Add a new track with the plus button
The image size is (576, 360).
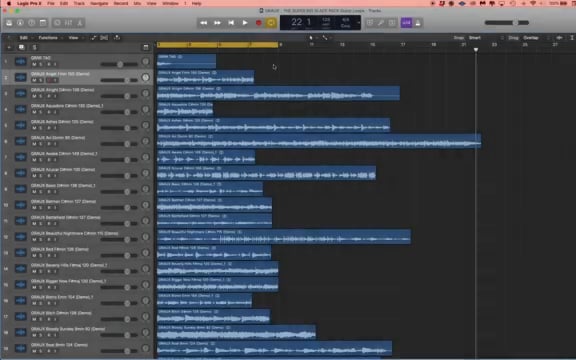click(9, 47)
